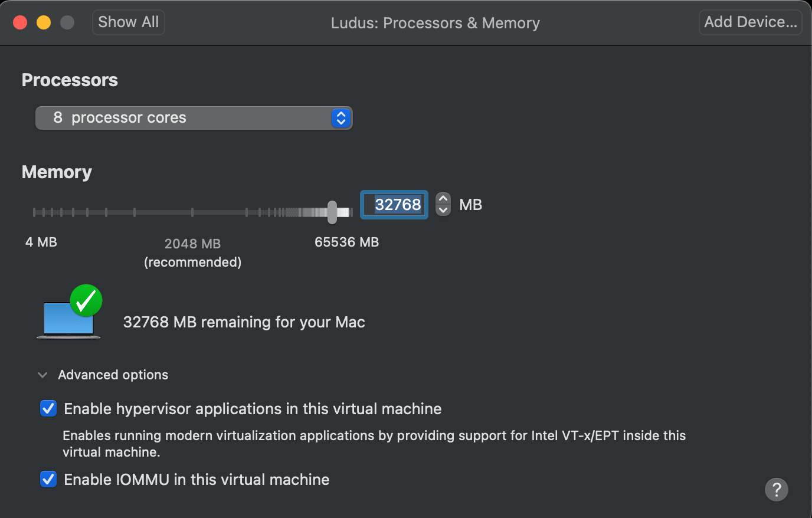This screenshot has width=812, height=518.
Task: Click the hypervisor applications label text
Action: click(253, 409)
